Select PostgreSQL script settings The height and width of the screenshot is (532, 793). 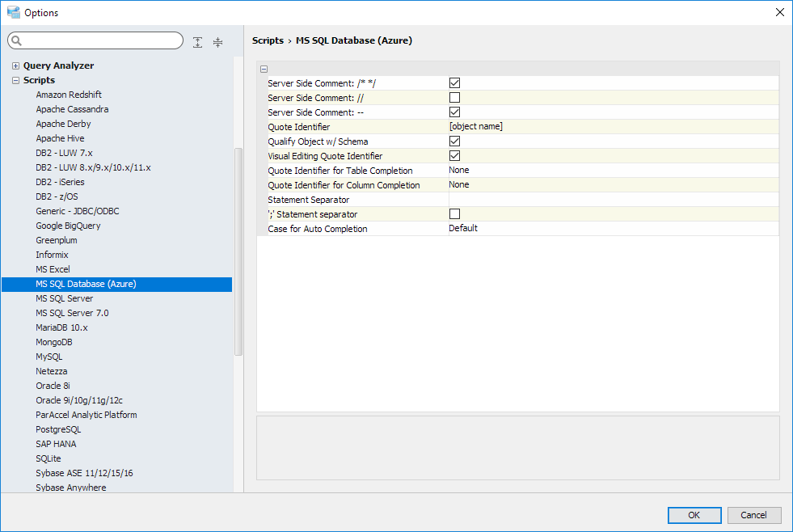click(58, 429)
